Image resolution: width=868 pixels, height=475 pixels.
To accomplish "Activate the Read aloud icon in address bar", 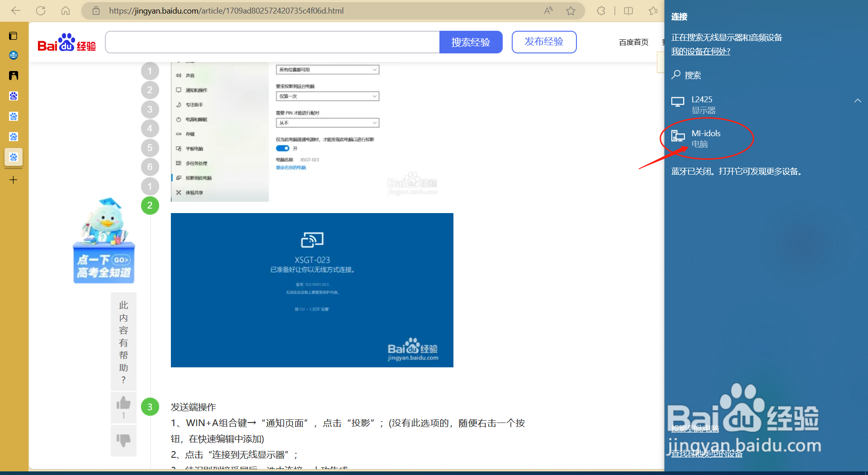I will pyautogui.click(x=548, y=10).
